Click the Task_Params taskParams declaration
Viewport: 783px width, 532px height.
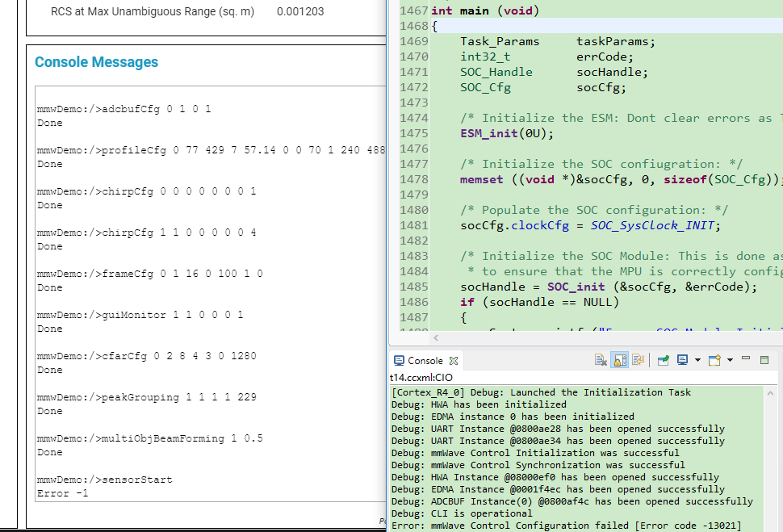[x=557, y=41]
